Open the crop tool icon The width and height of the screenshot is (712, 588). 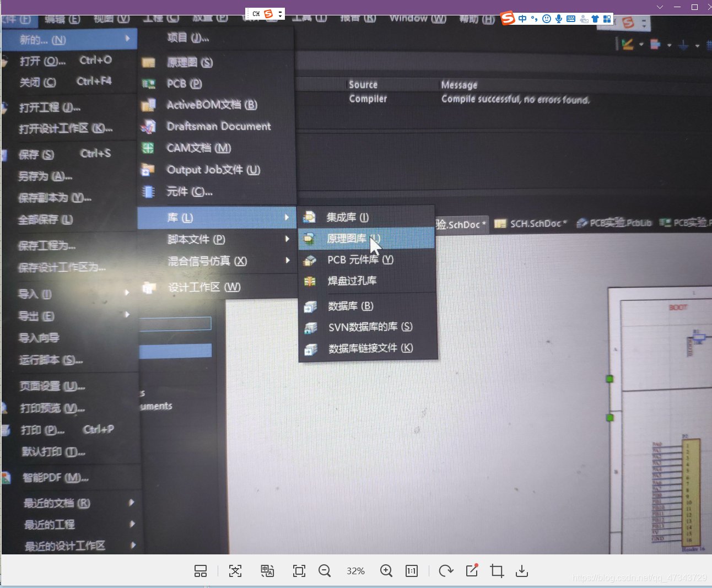497,571
